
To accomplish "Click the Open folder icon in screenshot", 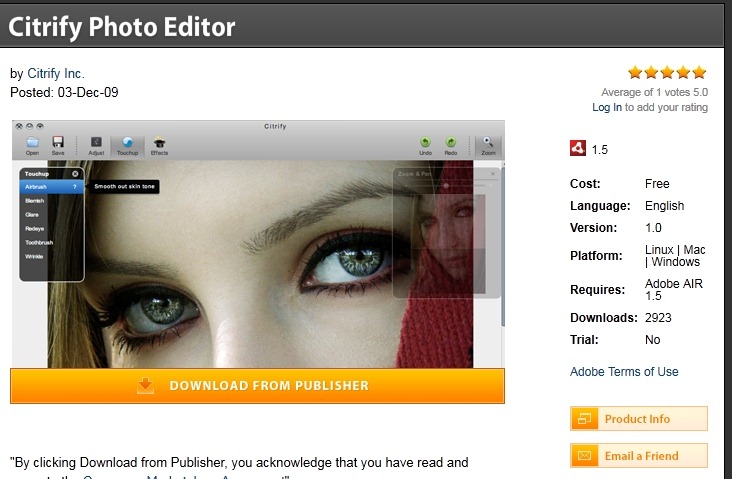I will tap(32, 142).
